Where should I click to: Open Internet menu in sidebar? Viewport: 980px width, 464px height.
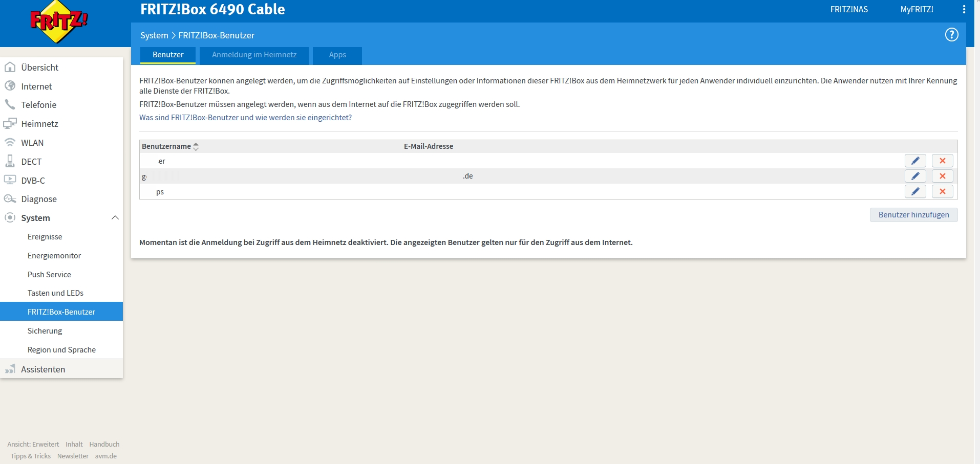tap(36, 86)
